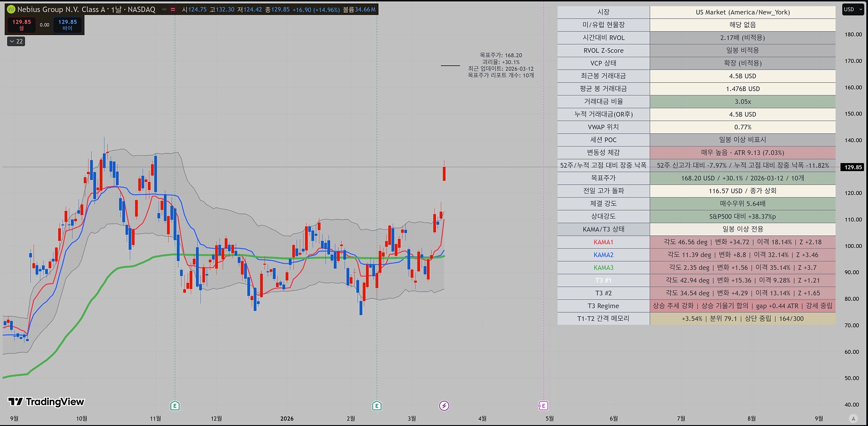The height and width of the screenshot is (426, 868).
Task: Click the 2.17배 (비적용) value cell
Action: point(742,38)
